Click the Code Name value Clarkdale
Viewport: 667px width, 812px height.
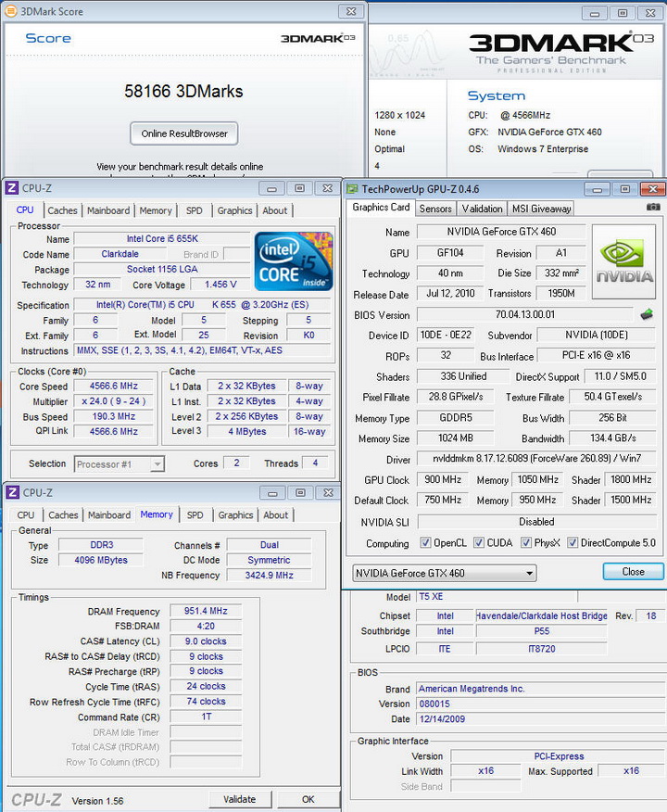coord(120,254)
